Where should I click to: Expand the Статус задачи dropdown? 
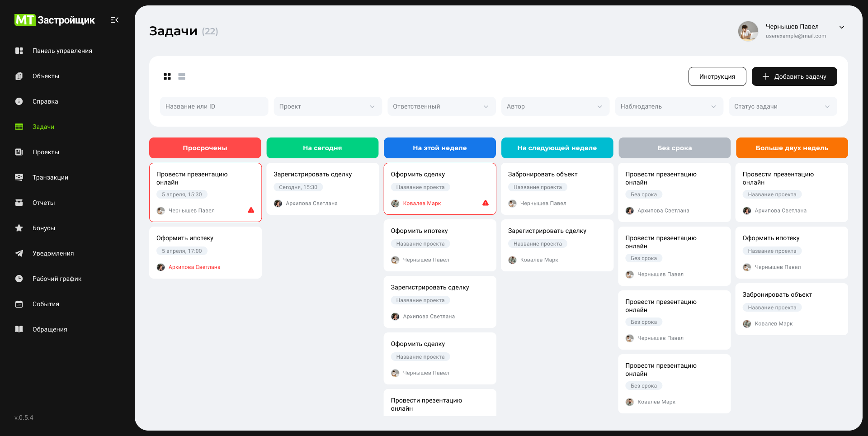tap(783, 106)
